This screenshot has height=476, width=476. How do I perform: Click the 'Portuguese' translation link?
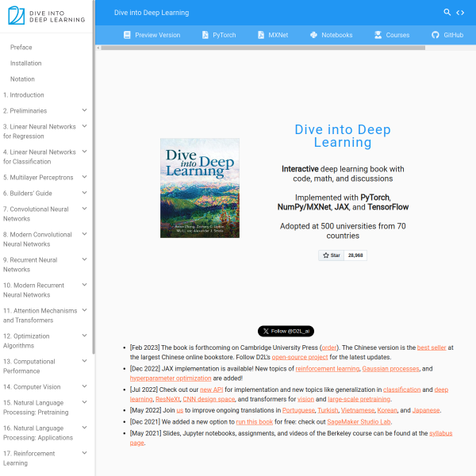(298, 410)
